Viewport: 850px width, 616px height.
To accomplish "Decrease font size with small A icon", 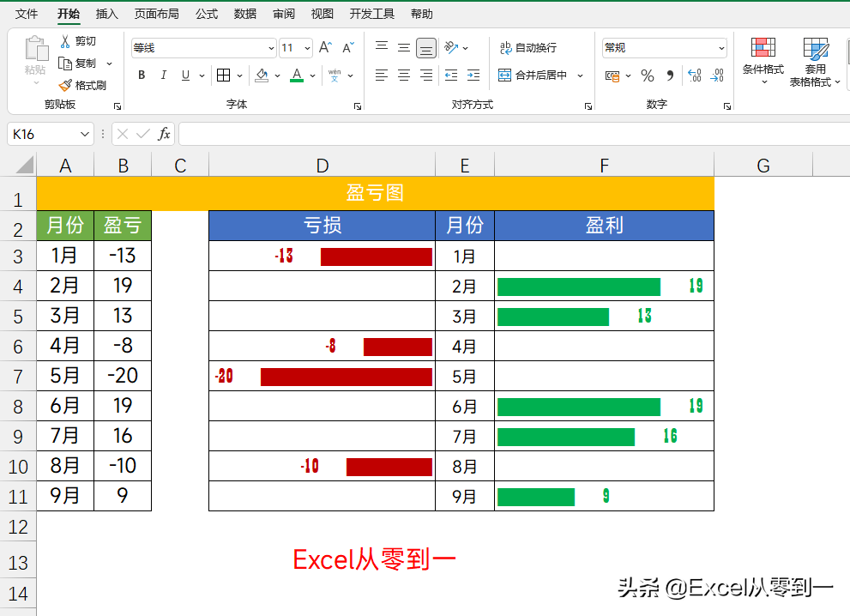I will [x=348, y=48].
